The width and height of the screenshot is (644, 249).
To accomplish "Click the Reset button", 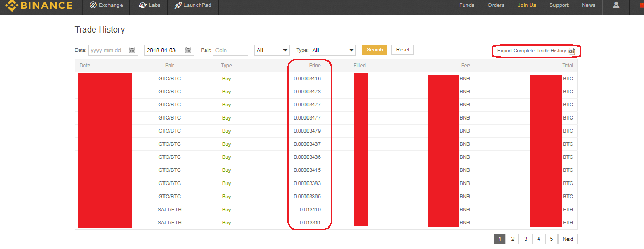I will click(x=402, y=50).
